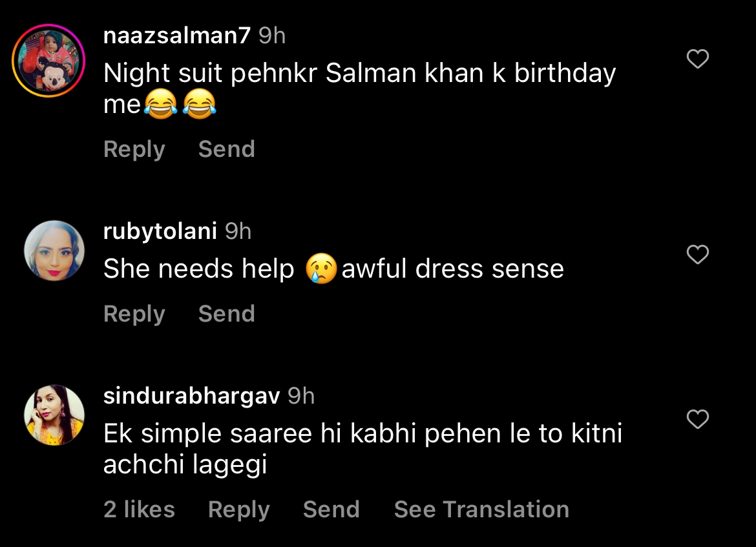This screenshot has height=547, width=756.
Task: Reply to rubytolani's dress sense comment
Action: [134, 314]
